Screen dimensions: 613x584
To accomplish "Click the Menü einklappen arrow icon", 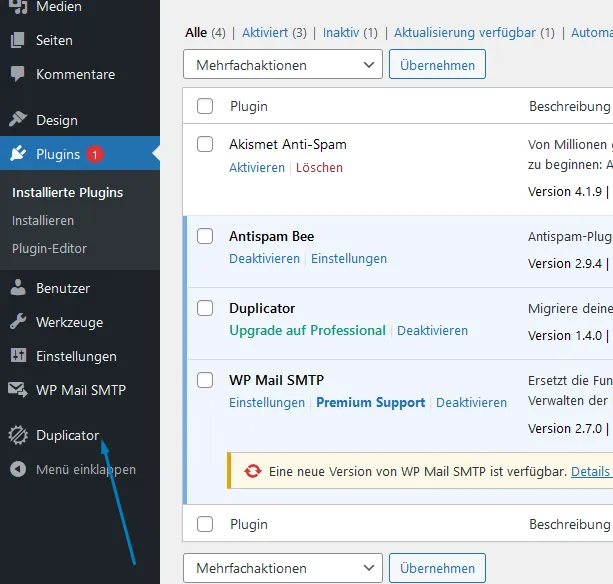I will coord(18,469).
